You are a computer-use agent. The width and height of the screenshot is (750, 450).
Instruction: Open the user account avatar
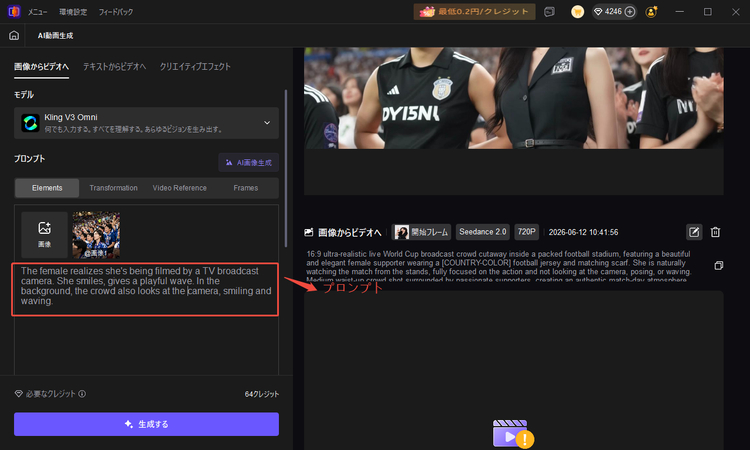(x=651, y=12)
